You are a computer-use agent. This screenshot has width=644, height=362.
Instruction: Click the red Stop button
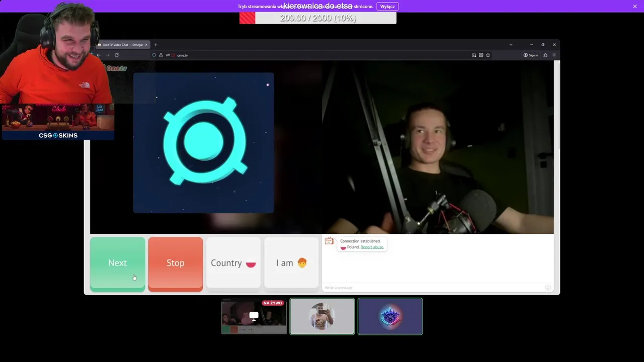(x=175, y=264)
